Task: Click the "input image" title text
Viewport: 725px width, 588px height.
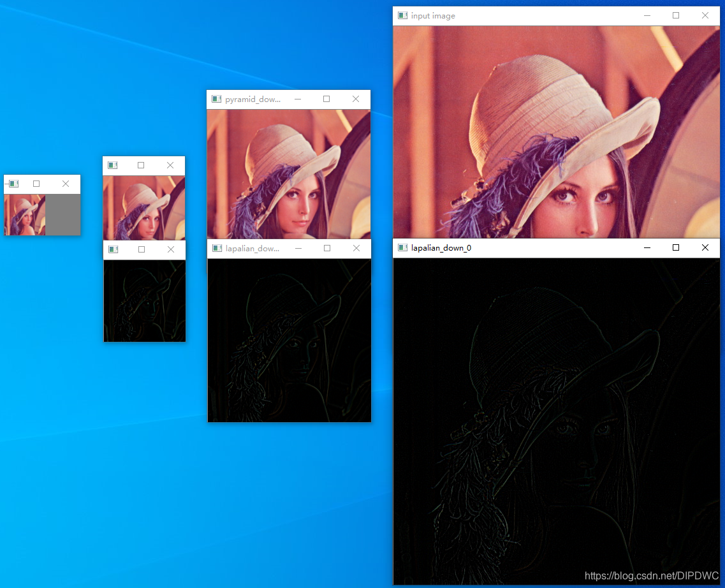Action: (433, 16)
